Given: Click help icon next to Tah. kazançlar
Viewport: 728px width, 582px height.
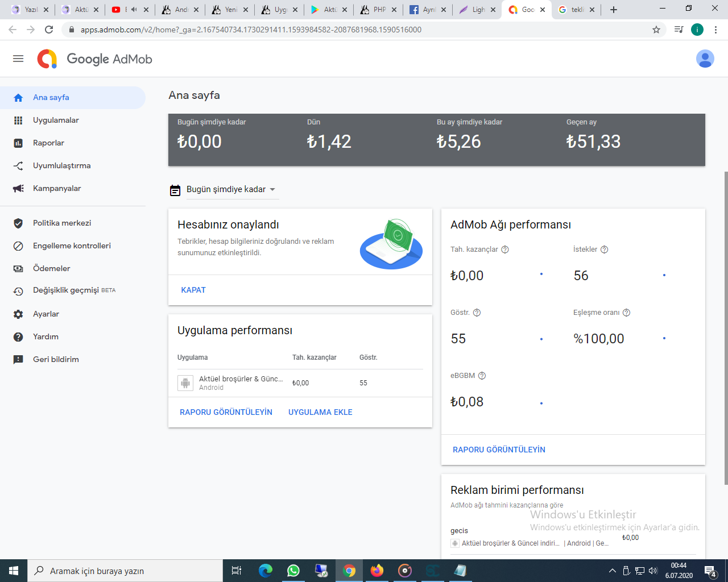Looking at the screenshot, I should tap(505, 250).
